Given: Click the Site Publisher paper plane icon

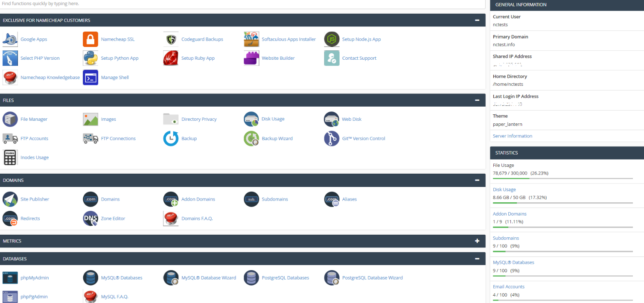Looking at the screenshot, I should coord(10,199).
